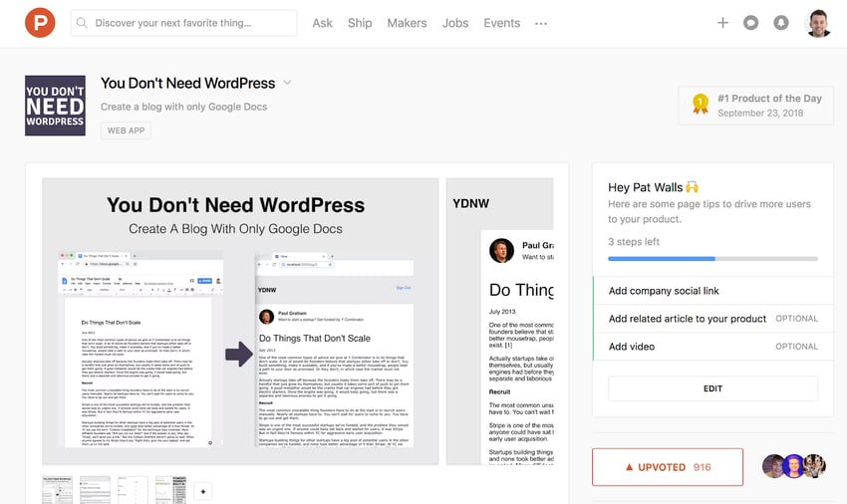Select the first gallery thumbnail
The width and height of the screenshot is (847, 504).
[57, 490]
